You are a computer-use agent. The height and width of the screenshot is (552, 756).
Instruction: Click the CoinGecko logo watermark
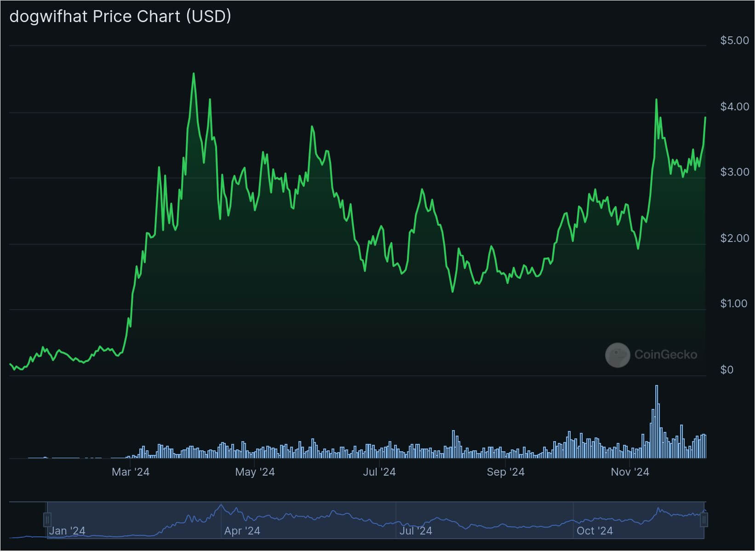coord(617,355)
